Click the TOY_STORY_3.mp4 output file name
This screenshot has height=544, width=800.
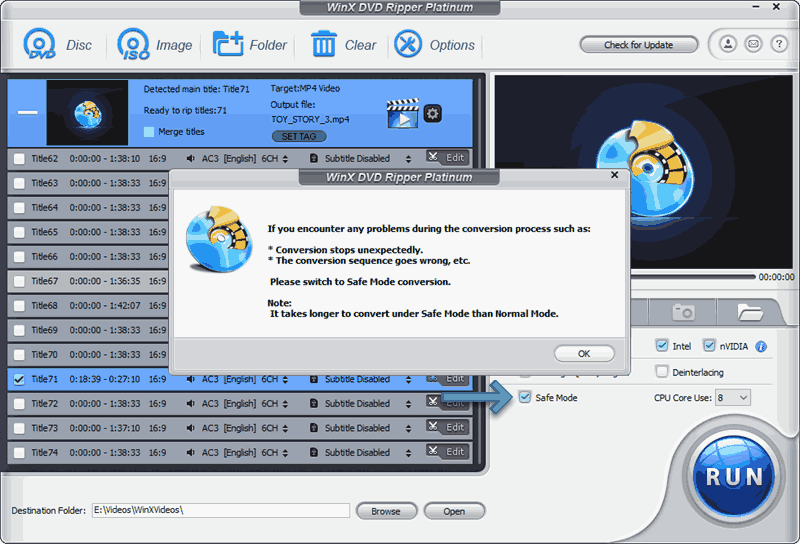click(x=310, y=119)
